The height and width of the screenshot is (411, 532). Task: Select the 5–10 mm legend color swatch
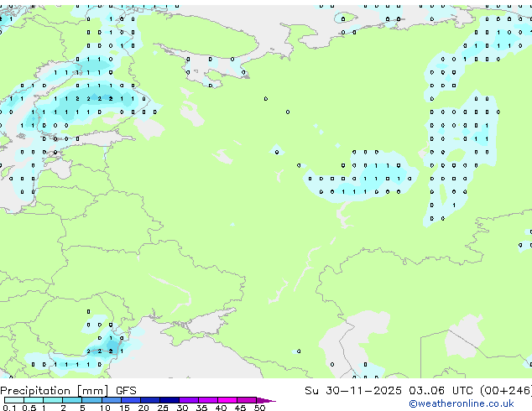(x=91, y=400)
